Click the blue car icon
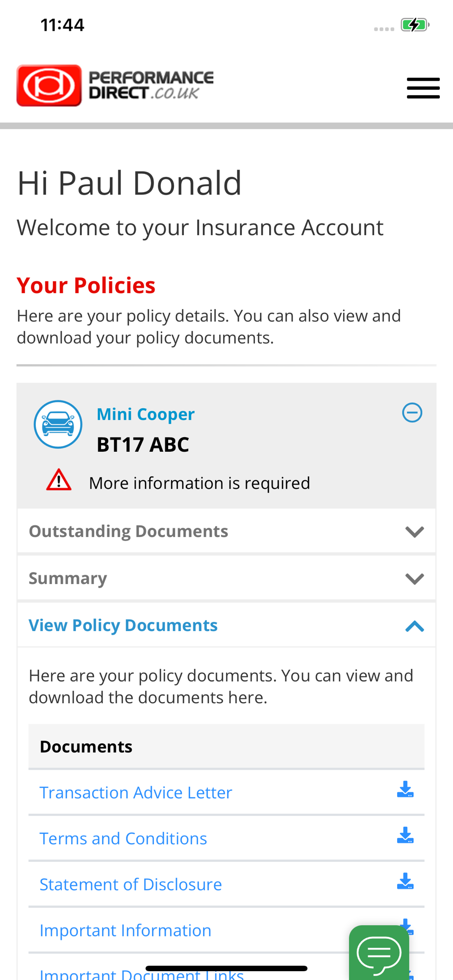The height and width of the screenshot is (980, 453). [58, 424]
